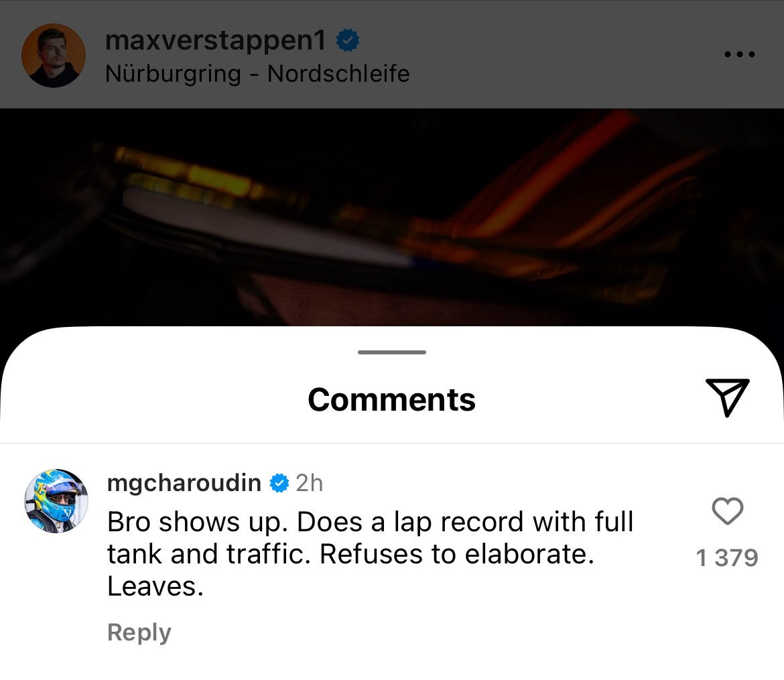Tap "Refuses to elaborate" comment line
This screenshot has width=784, height=680.
pos(457,554)
